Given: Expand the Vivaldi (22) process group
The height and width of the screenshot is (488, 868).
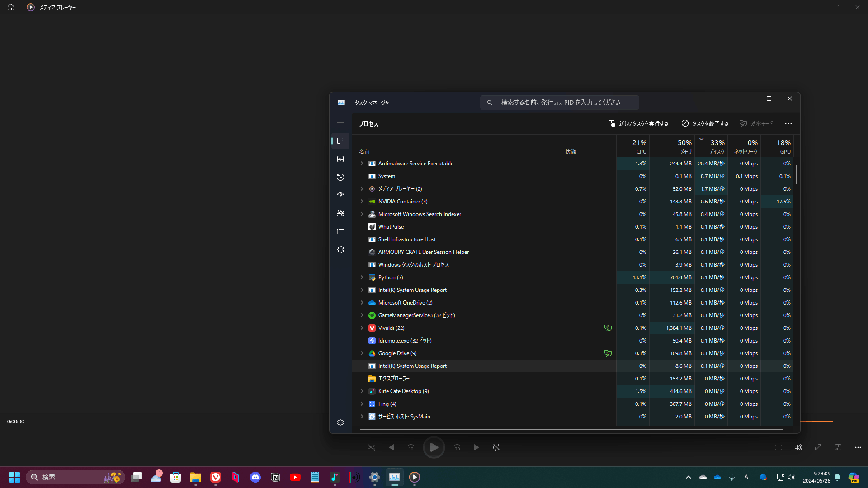Looking at the screenshot, I should [362, 328].
